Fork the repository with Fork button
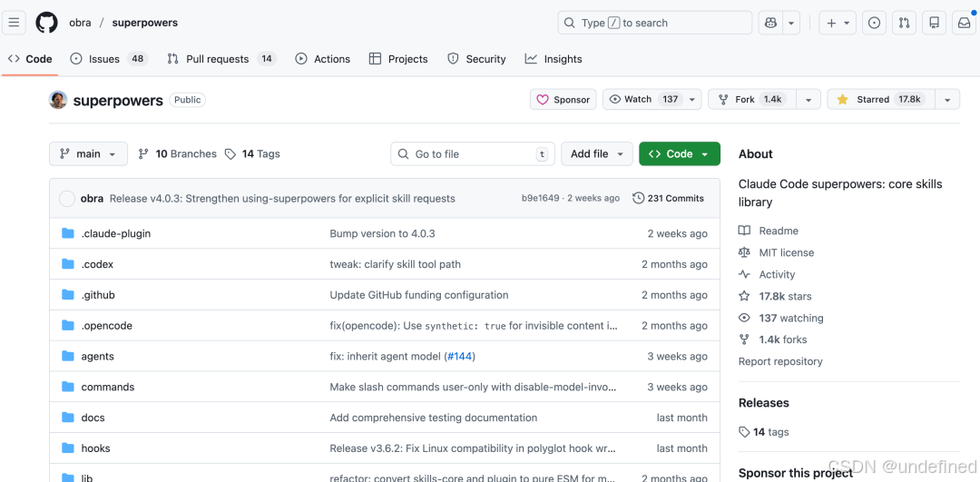This screenshot has height=482, width=980. point(750,100)
